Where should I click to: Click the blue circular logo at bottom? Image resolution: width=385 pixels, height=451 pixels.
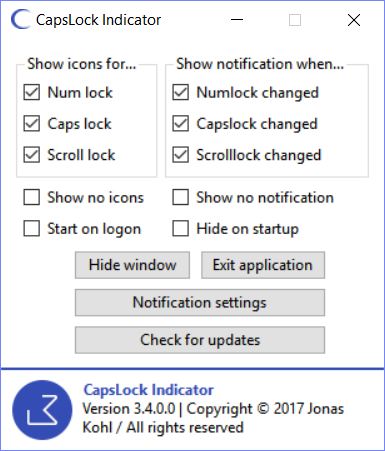pyautogui.click(x=42, y=410)
